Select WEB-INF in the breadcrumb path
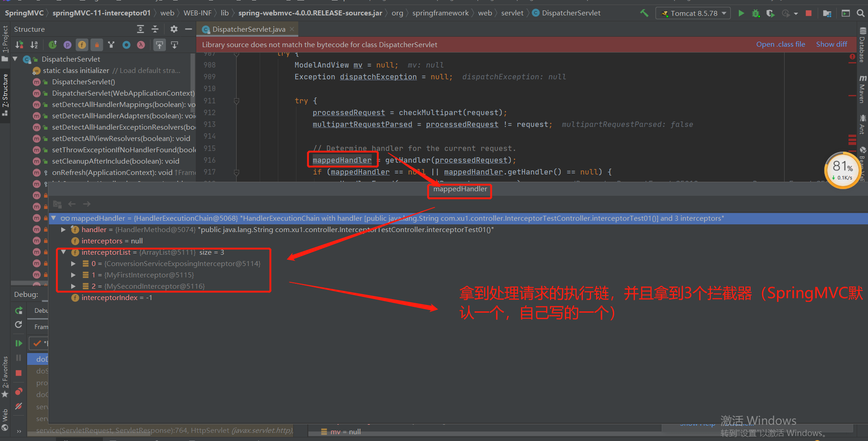The image size is (868, 441). [x=197, y=13]
